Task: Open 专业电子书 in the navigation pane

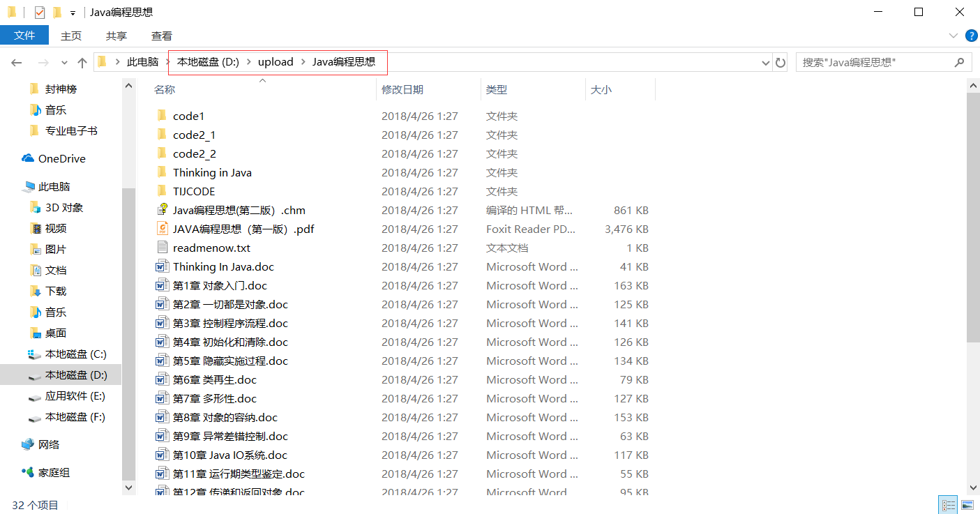Action: pyautogui.click(x=71, y=130)
